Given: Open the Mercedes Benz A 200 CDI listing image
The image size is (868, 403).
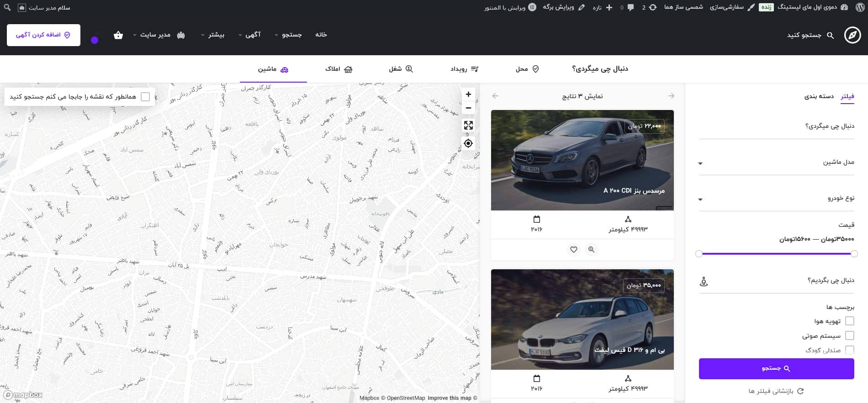Looking at the screenshot, I should click(x=582, y=160).
